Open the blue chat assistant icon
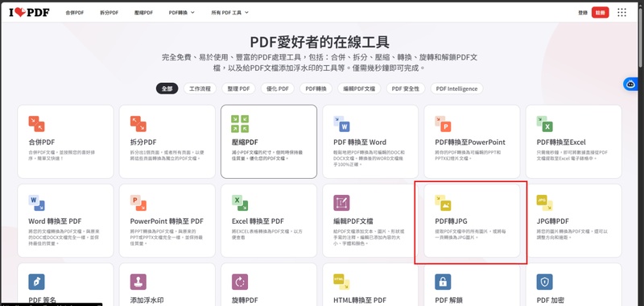Image resolution: width=644 pixels, height=306 pixels. [630, 85]
